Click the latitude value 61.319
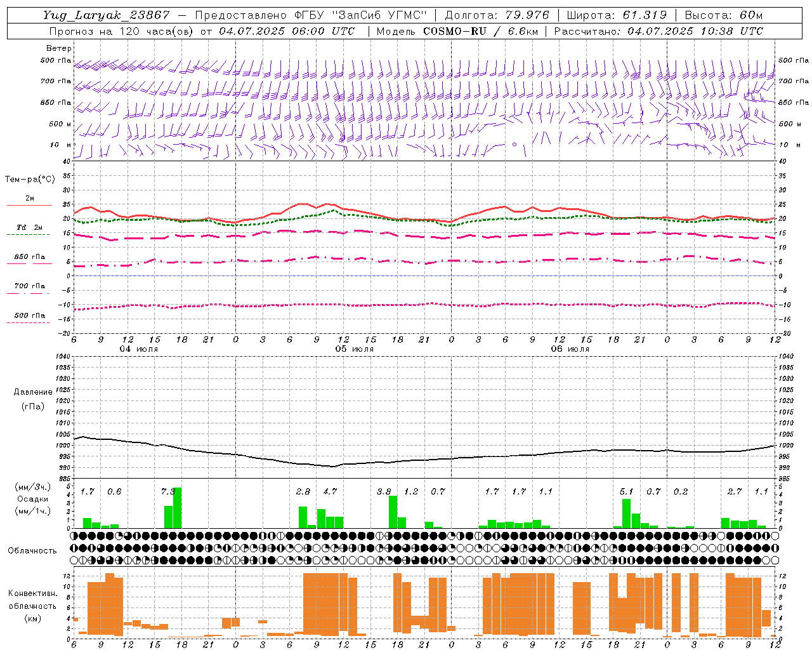Image resolution: width=812 pixels, height=650 pixels. point(645,15)
